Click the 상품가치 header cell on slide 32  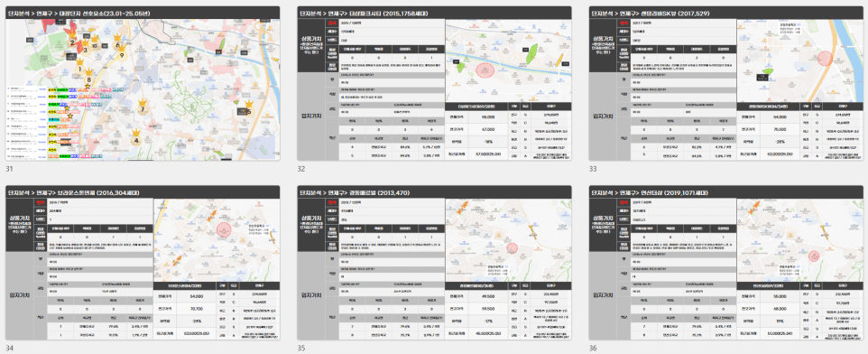point(311,46)
